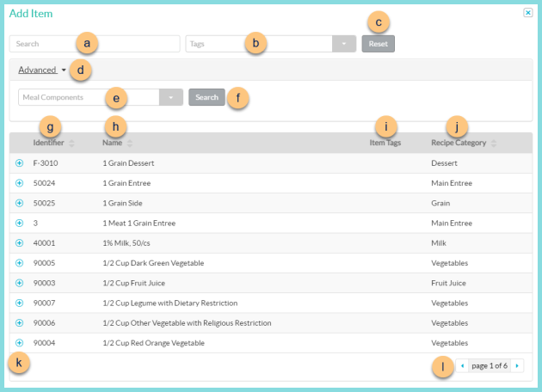Click the "page 1 of 6" indicator
This screenshot has width=542, height=392.
(490, 365)
